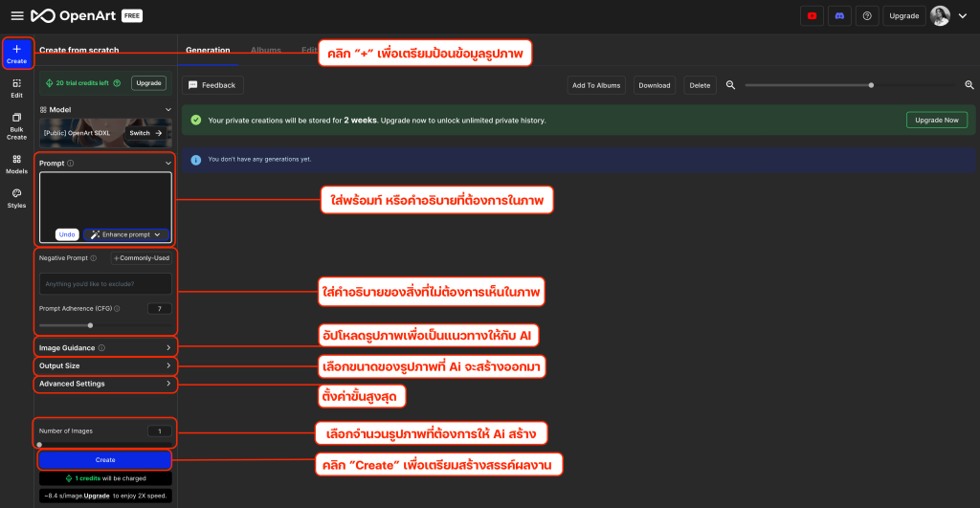Open the Edit tool in sidebar
Screen dimensions: 980x508
coord(16,88)
